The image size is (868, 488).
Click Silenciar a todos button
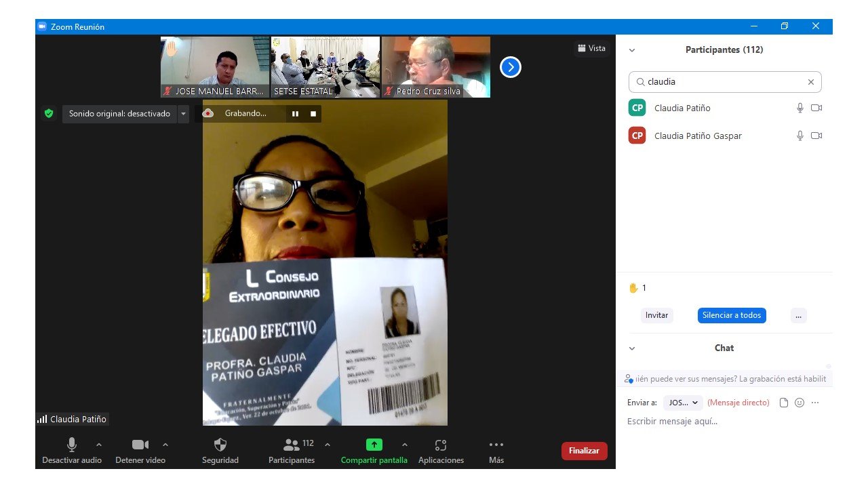coord(732,315)
